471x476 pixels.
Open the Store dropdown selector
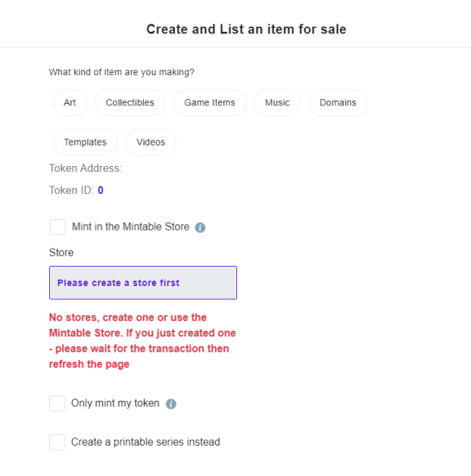[x=143, y=283]
